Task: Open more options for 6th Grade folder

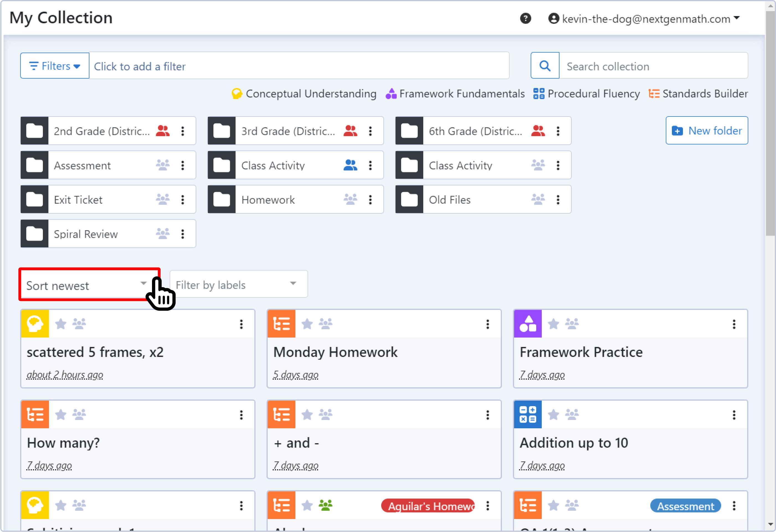Action: point(558,131)
